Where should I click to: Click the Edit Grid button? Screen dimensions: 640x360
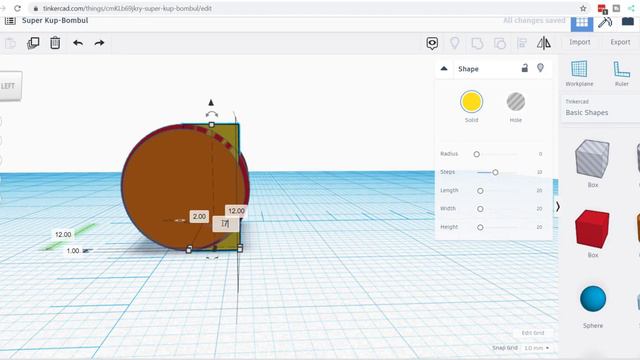[x=533, y=333]
